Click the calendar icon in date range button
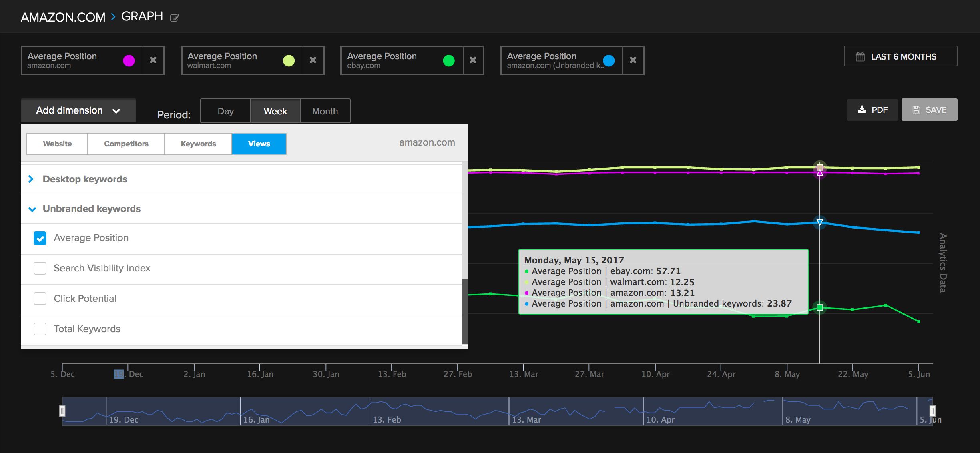This screenshot has width=980, height=453. click(x=860, y=57)
